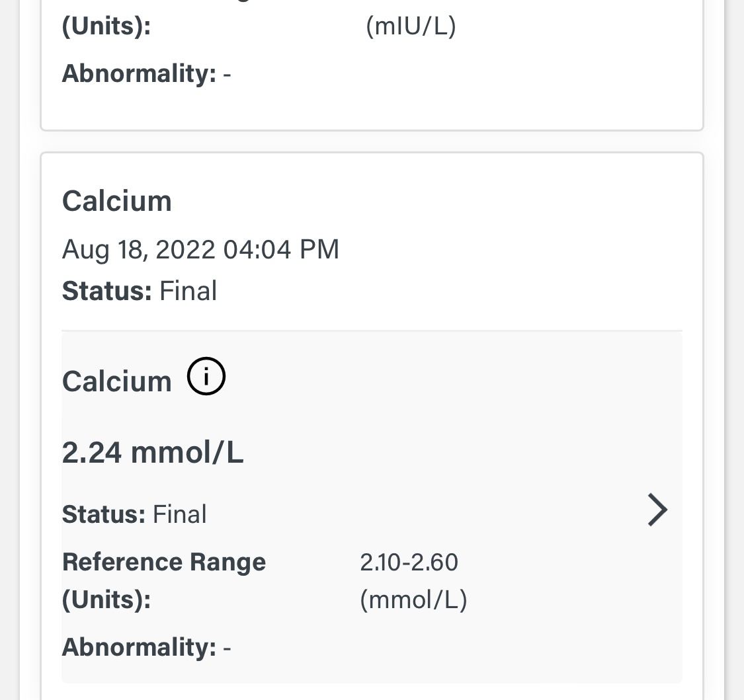This screenshot has width=744, height=700.
Task: Select the Calcium card title heading
Action: [117, 201]
